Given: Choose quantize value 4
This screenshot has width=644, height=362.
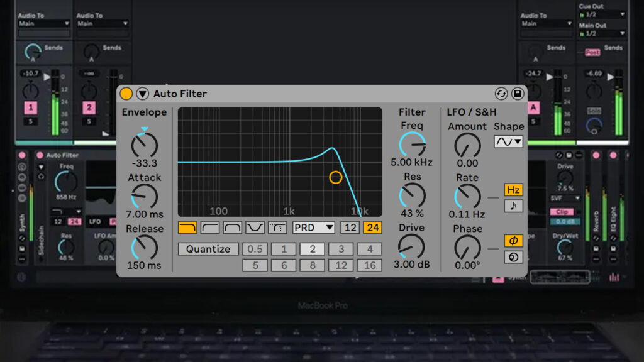Looking at the screenshot, I should [370, 249].
